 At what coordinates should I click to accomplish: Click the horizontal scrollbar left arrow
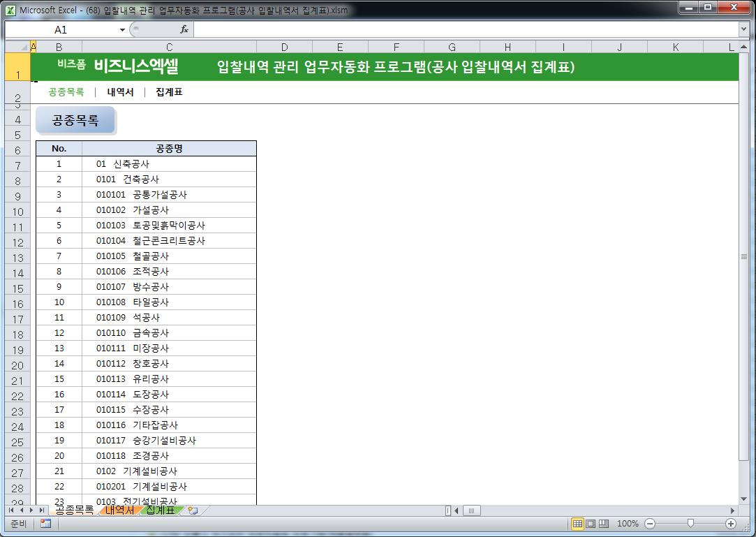click(x=457, y=510)
